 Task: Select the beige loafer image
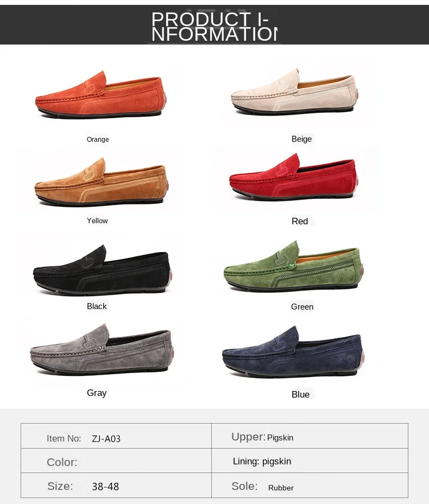tap(294, 92)
